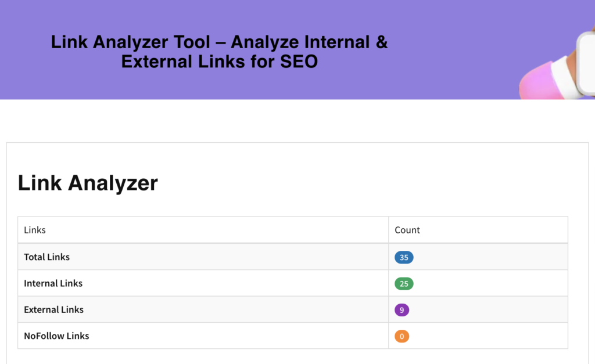Image resolution: width=595 pixels, height=364 pixels.
Task: Click the "NoFollow Links" row label
Action: pos(56,336)
